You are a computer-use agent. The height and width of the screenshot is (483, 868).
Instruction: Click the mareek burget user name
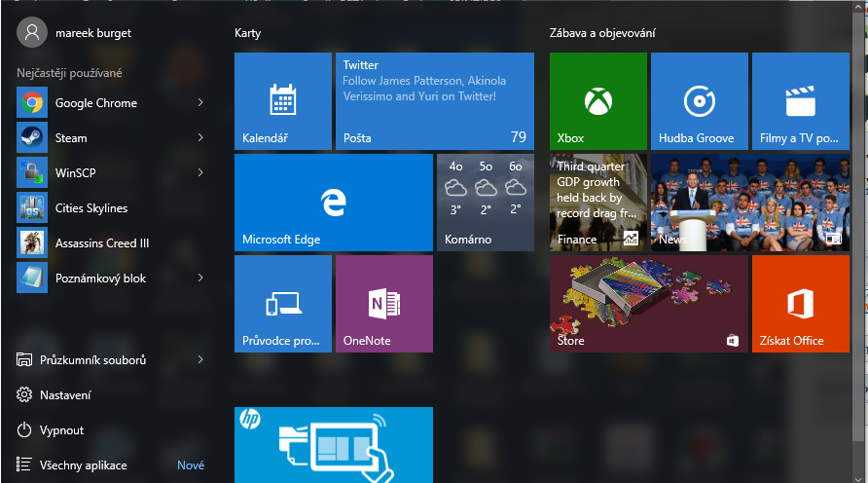[x=93, y=33]
